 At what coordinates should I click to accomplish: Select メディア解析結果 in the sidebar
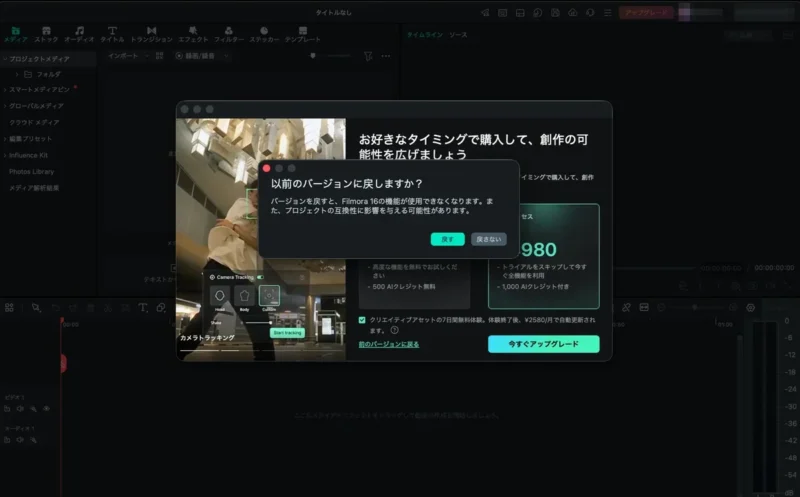[34, 188]
